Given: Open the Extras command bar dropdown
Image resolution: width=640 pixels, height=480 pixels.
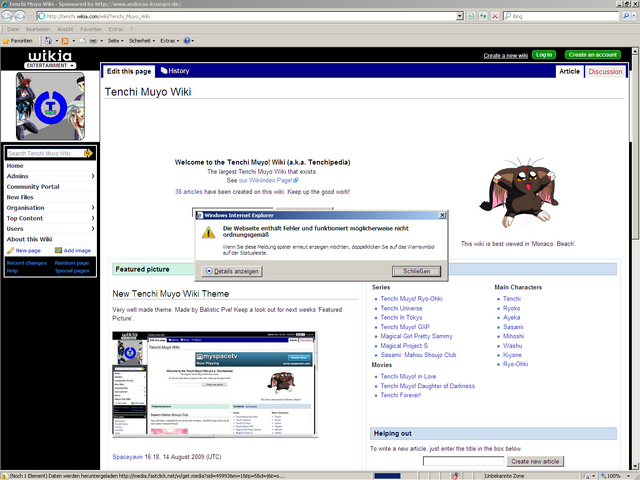Looking at the screenshot, I should click(170, 41).
